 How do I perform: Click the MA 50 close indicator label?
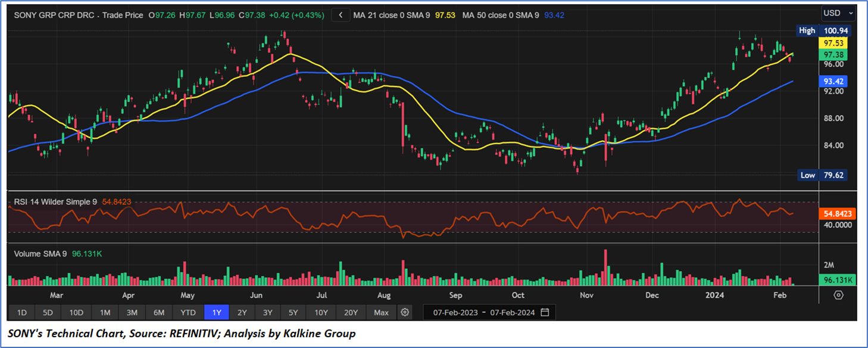[501, 15]
